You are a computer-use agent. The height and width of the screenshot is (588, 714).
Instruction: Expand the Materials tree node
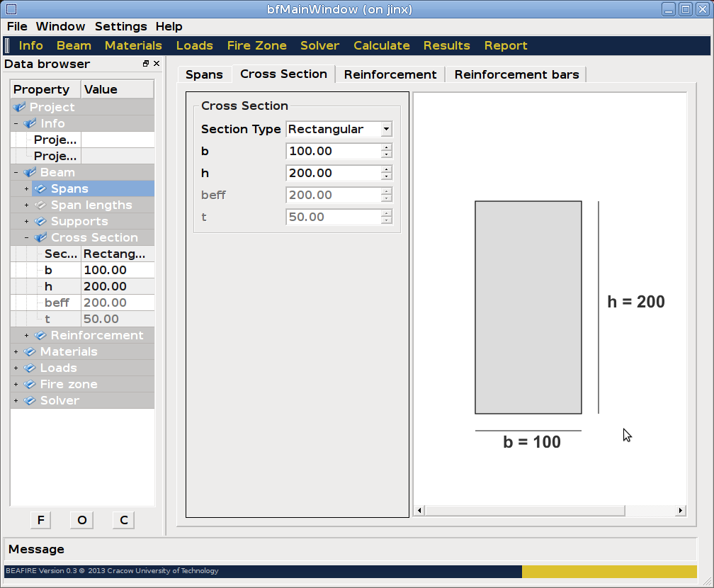point(16,351)
